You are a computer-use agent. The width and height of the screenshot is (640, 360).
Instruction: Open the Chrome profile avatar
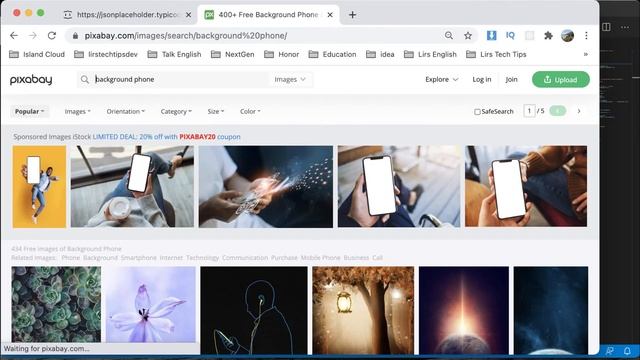pos(567,36)
